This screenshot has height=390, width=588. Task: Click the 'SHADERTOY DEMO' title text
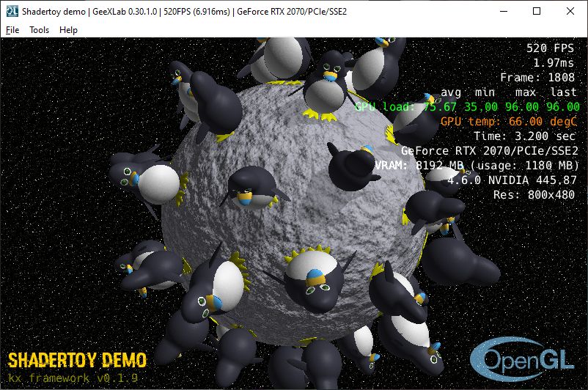click(x=77, y=361)
